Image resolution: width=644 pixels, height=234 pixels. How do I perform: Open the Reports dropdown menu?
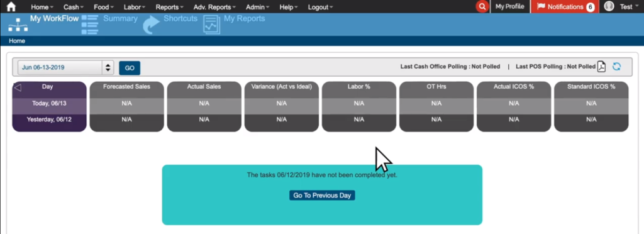coord(170,7)
